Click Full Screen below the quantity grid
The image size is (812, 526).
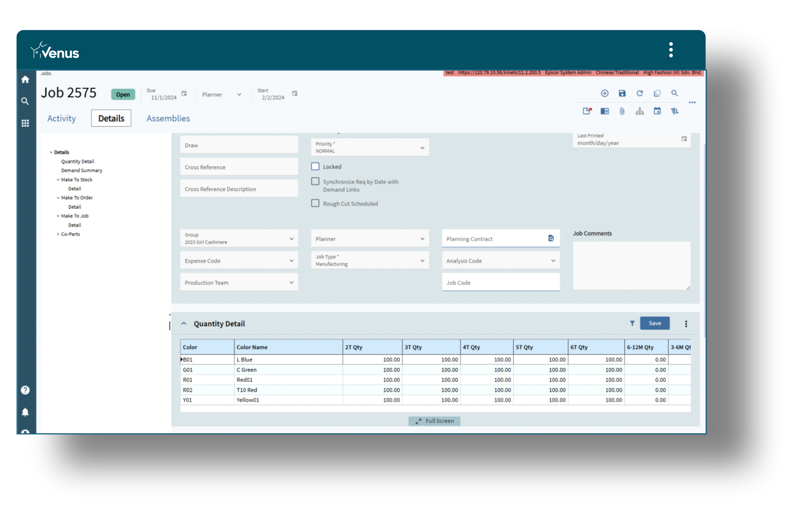click(434, 421)
